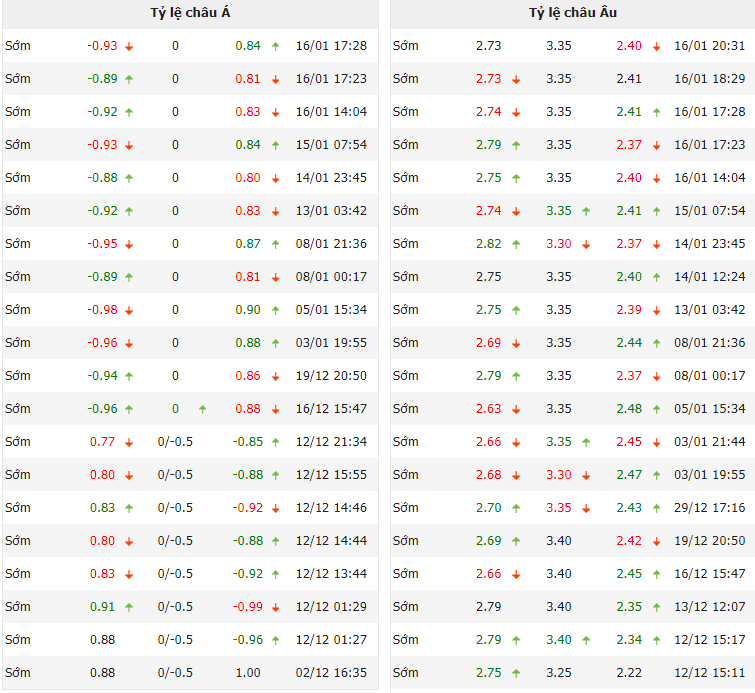This screenshot has height=693, width=755.
Task: Click timestamp 16/01 20:31
Action: pyautogui.click(x=709, y=46)
